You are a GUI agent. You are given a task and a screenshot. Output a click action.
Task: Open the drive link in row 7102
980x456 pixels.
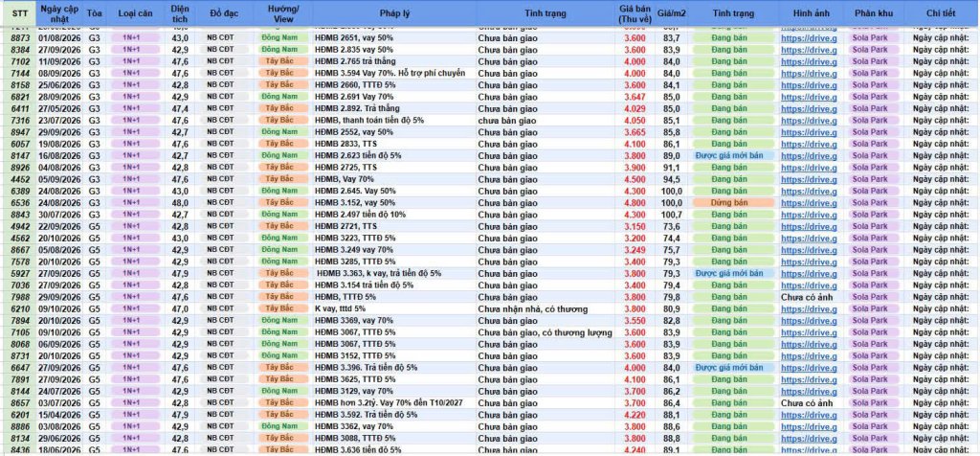coord(809,61)
